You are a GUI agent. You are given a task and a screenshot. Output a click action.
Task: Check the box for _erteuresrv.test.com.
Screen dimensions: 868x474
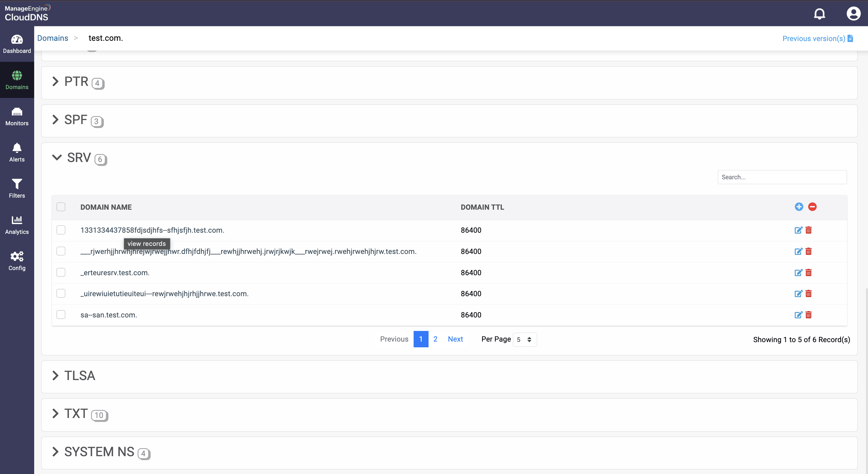click(61, 272)
